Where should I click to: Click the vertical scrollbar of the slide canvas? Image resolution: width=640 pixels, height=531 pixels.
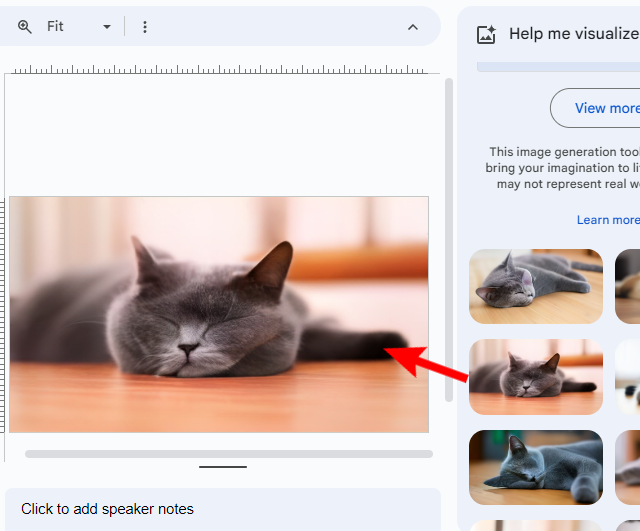point(449,240)
